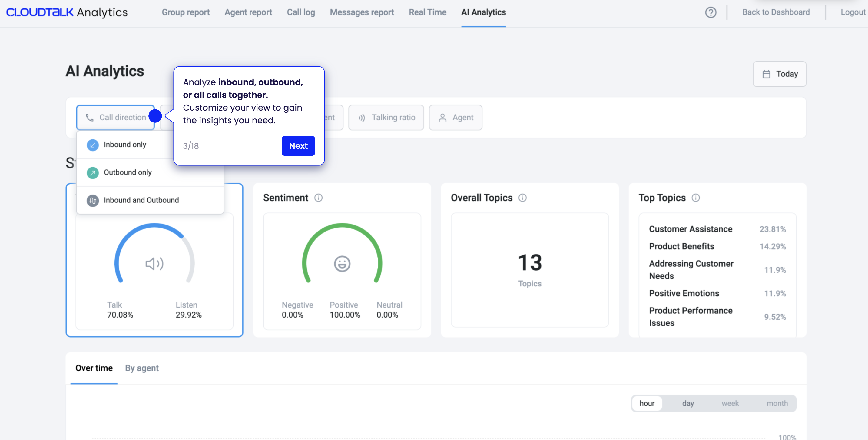Click Top Topics info icon
868x440 pixels.
(695, 198)
